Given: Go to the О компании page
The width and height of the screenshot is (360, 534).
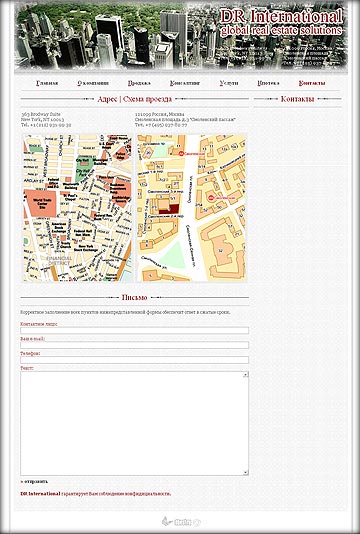Looking at the screenshot, I should (x=93, y=83).
